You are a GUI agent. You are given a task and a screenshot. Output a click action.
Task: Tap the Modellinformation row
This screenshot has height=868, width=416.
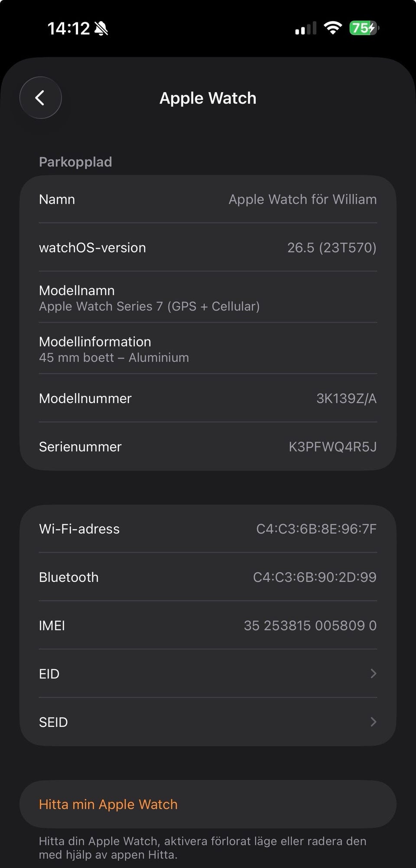click(x=208, y=349)
